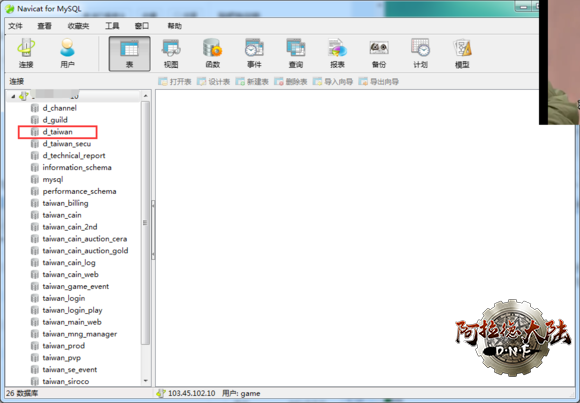Viewport: 580px width, 403px height.
Task: Open the 工具 (Tools) menu
Action: tap(112, 26)
